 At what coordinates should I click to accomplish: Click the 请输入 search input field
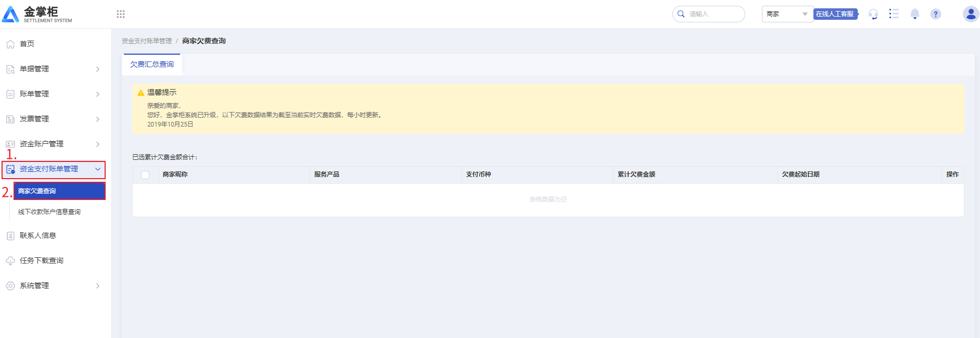tap(714, 14)
